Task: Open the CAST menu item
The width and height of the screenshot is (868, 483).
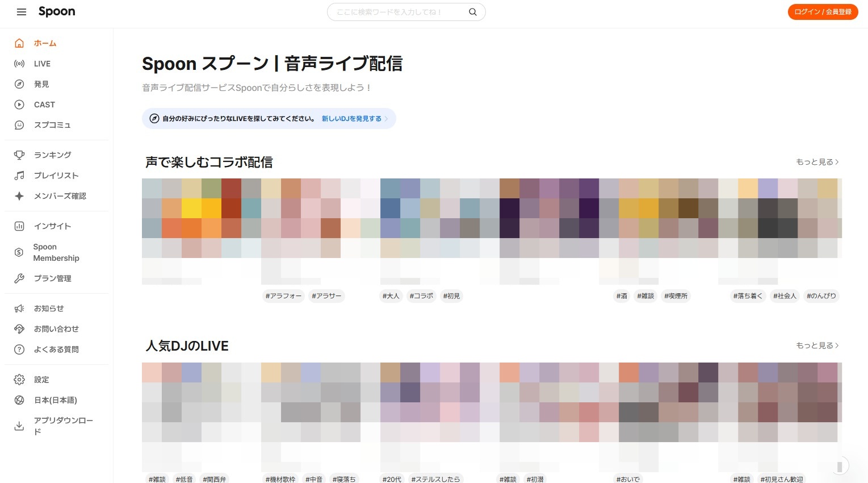Action: [57, 105]
